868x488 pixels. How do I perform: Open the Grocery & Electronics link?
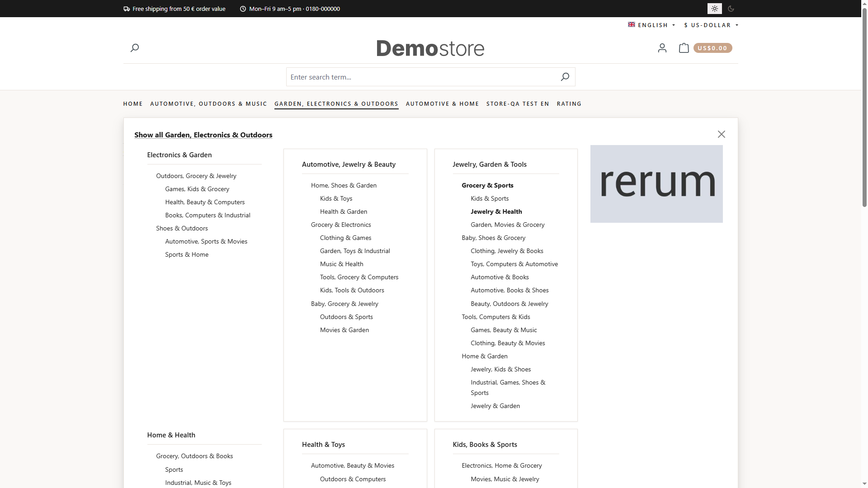point(341,225)
